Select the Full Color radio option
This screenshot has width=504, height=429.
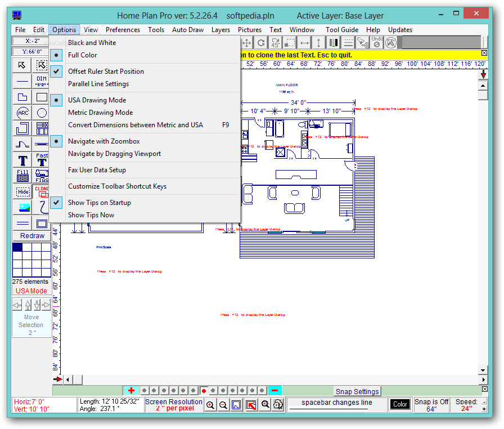tap(82, 55)
